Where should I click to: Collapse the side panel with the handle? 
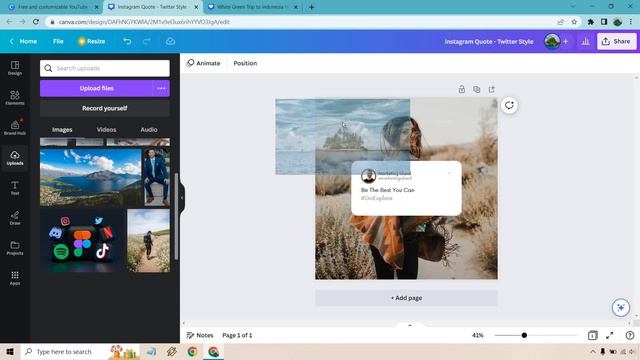(x=182, y=198)
